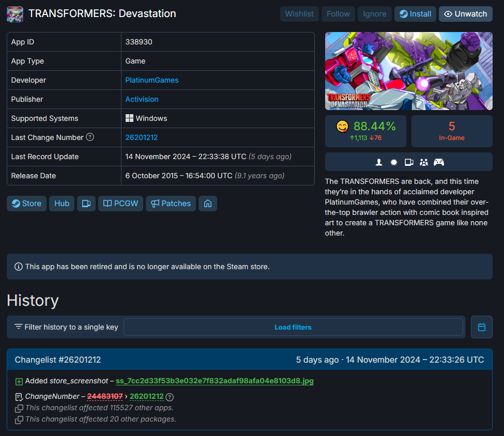Screen dimensions: 504x436
Task: Click the achievements starburst icon
Action: click(x=394, y=162)
